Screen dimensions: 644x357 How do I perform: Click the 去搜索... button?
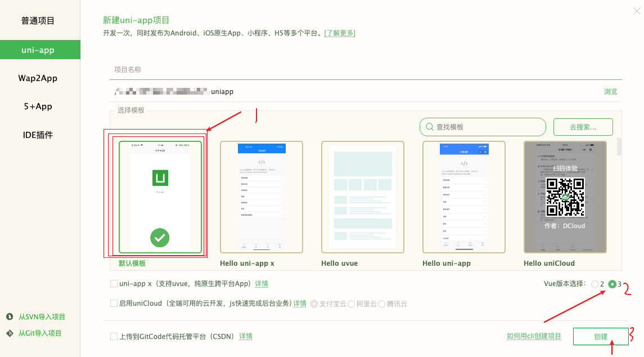[583, 127]
